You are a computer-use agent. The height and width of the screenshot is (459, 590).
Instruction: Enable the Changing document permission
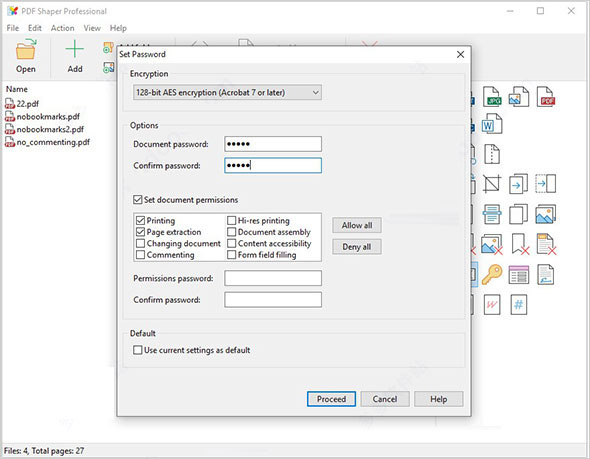click(x=140, y=243)
